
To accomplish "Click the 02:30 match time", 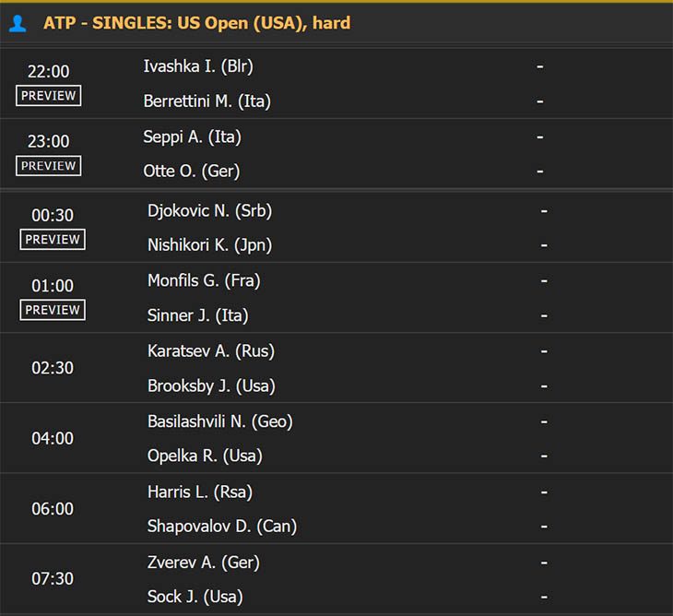I will [53, 368].
